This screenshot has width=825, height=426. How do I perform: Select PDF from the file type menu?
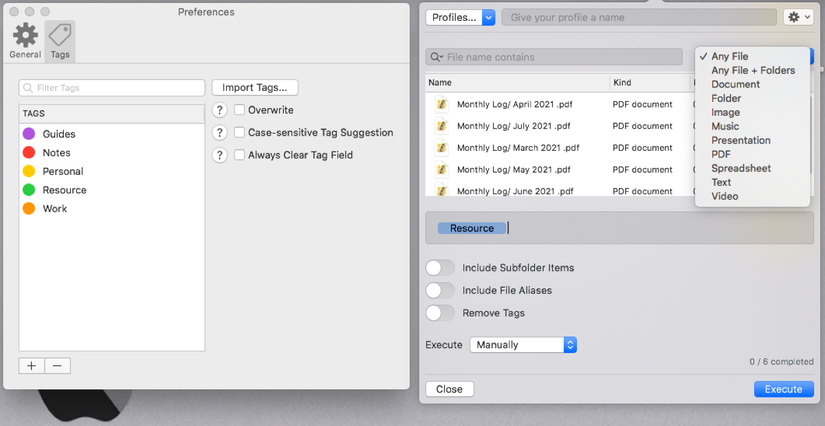(752, 154)
